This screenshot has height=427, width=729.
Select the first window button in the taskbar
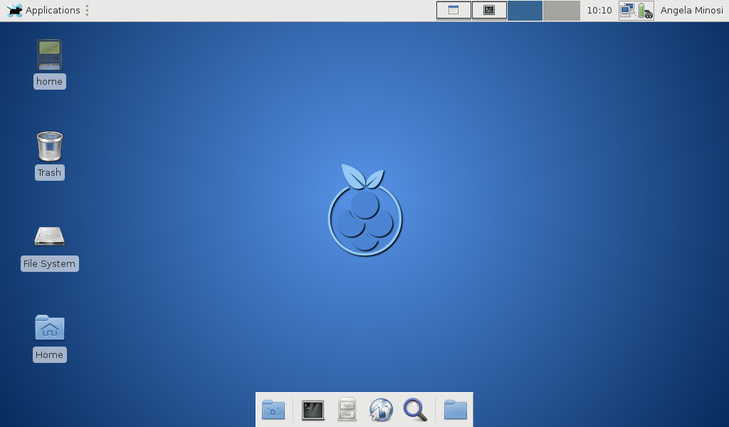[453, 10]
